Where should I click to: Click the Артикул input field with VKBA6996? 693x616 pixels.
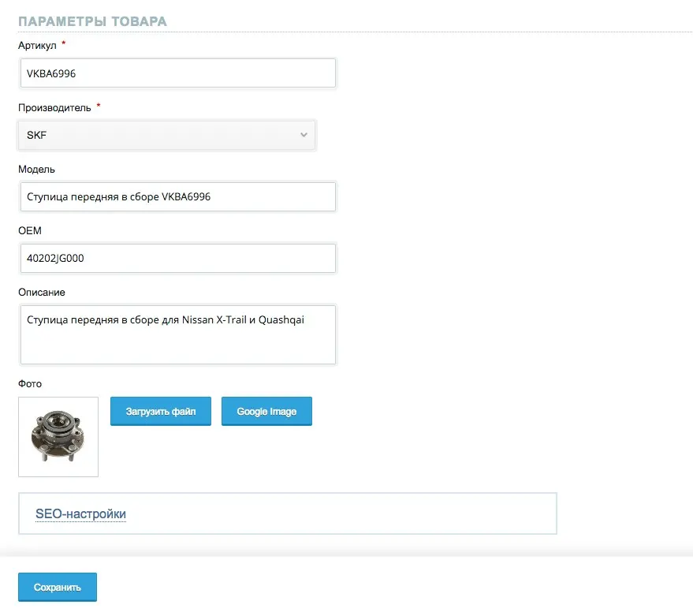coord(177,73)
